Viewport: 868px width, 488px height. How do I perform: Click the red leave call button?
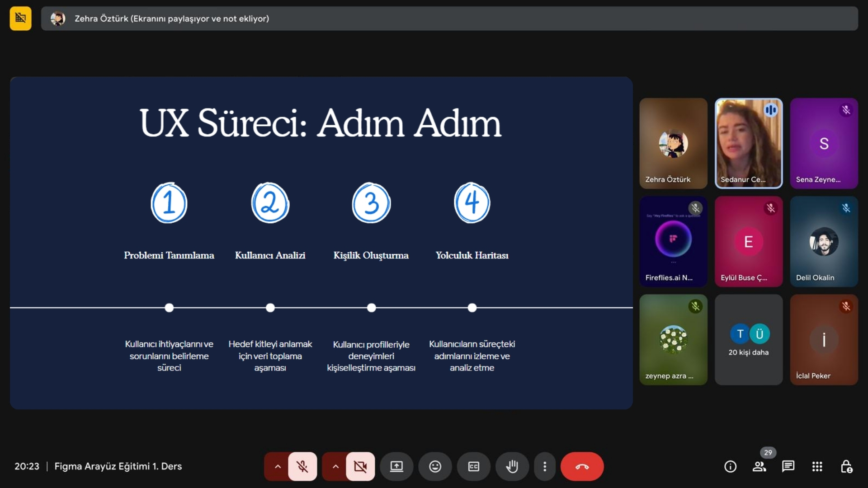[x=582, y=466]
